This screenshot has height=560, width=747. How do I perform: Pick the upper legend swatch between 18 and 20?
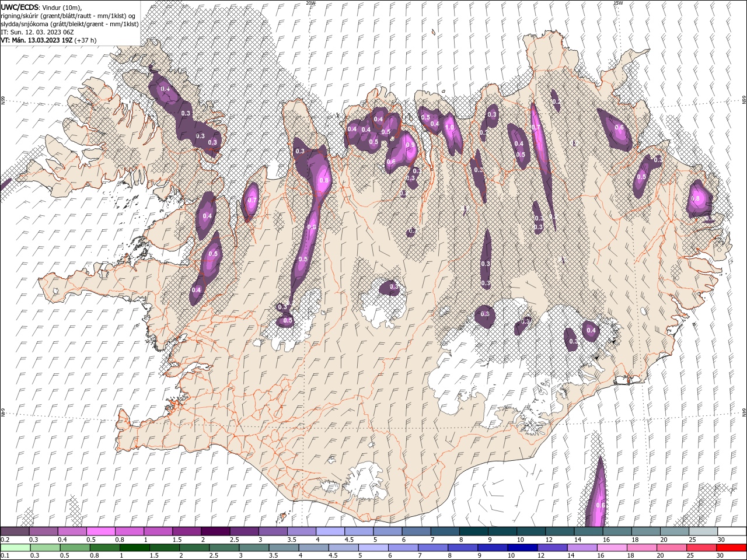point(645,531)
